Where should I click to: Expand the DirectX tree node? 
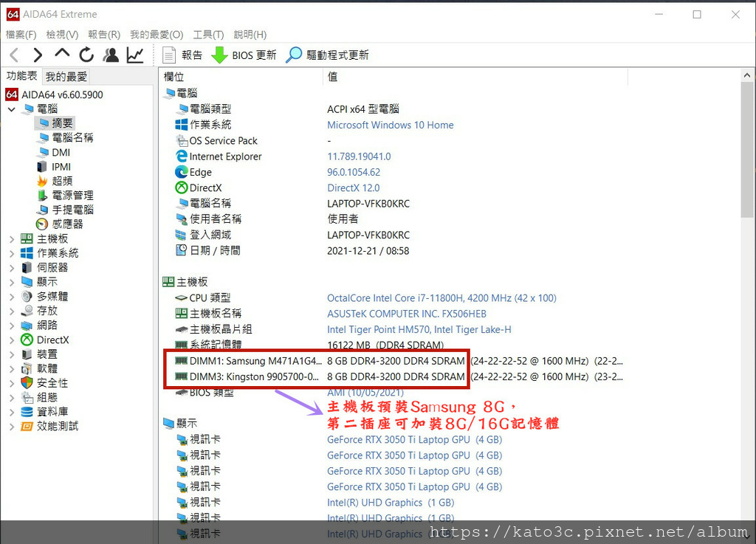pyautogui.click(x=12, y=340)
